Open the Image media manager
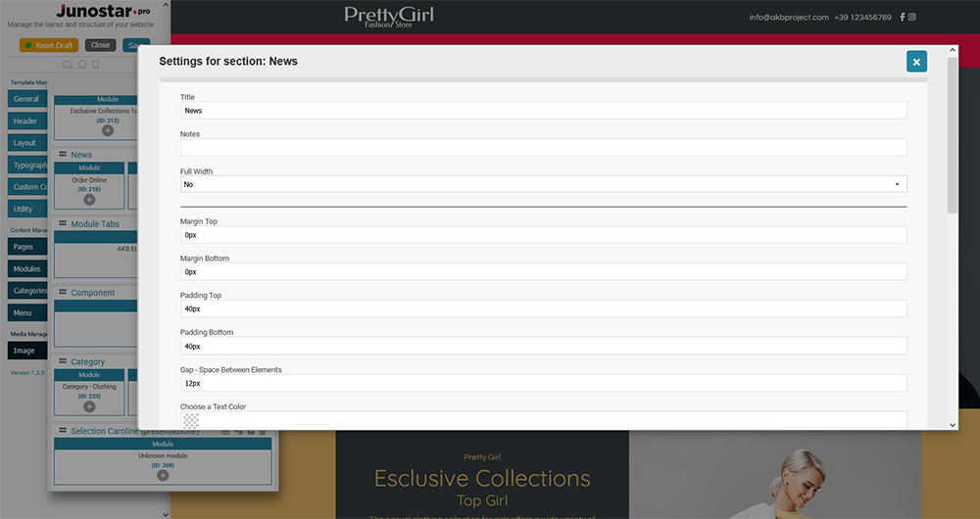This screenshot has width=980, height=519. 24,351
